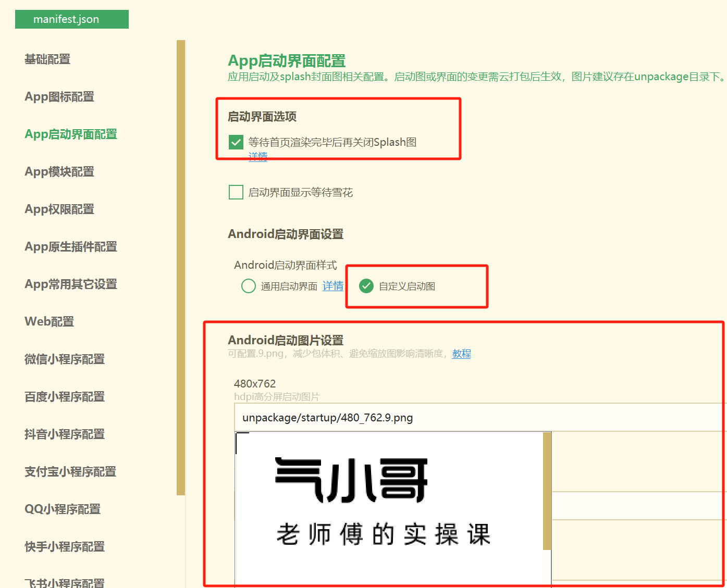
Task: Click the image preview scrollbar
Action: tap(547, 491)
